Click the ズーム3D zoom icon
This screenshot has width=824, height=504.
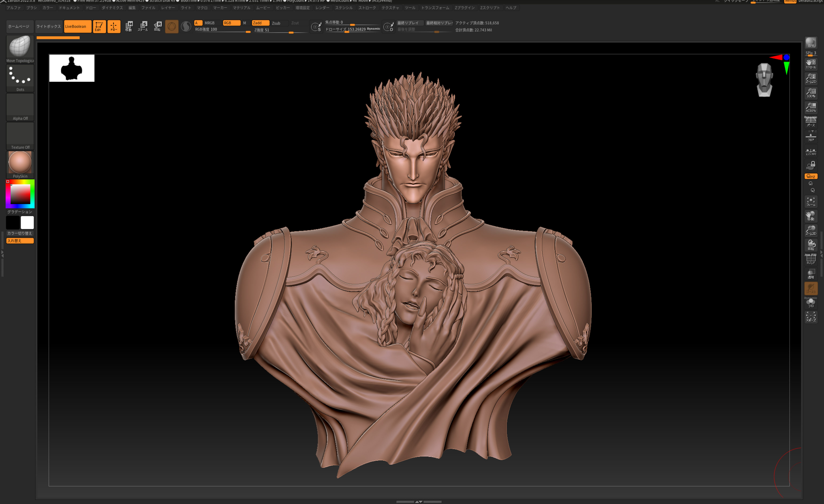tap(811, 231)
